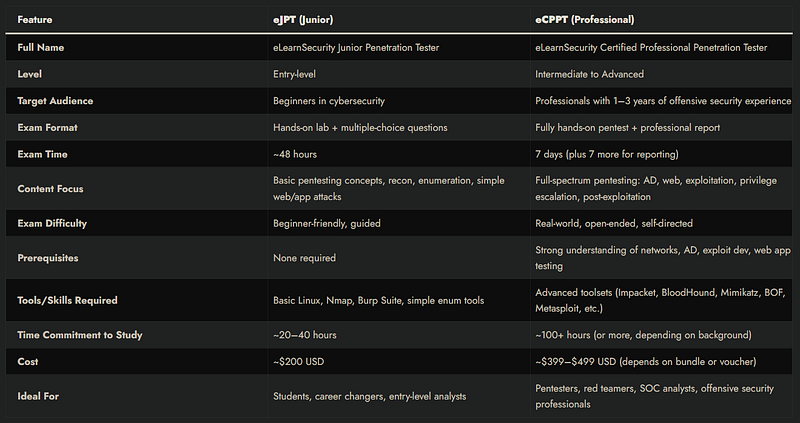
Task: Select the Ideal For row label
Action: click(38, 396)
